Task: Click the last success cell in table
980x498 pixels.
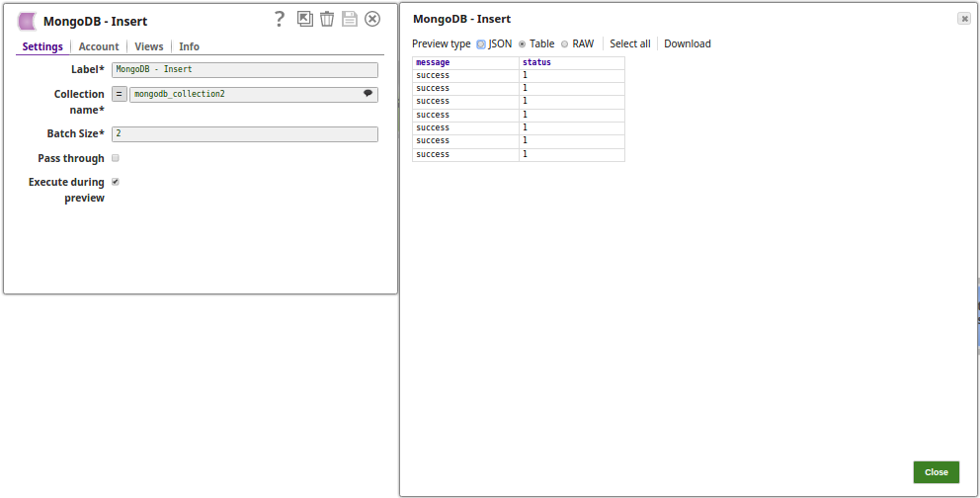Action: pos(465,154)
